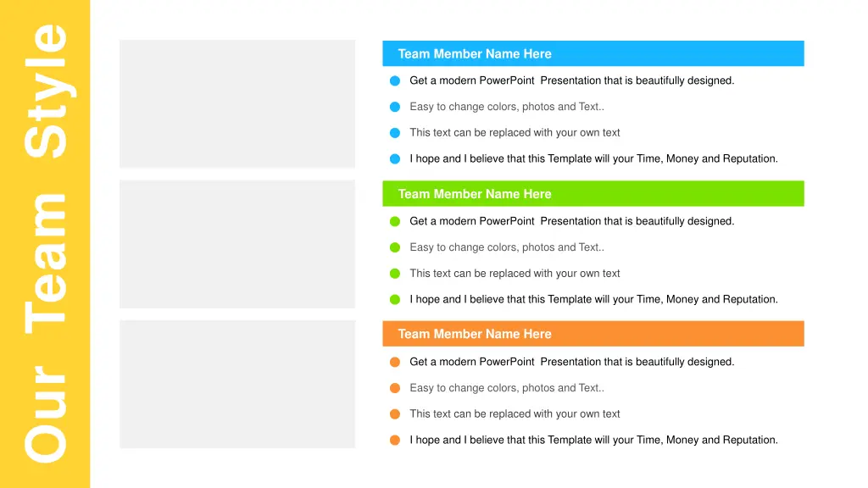Screen dimensions: 868x488
Task: Click the orange Team Member Name Here header
Action: pyautogui.click(x=593, y=334)
